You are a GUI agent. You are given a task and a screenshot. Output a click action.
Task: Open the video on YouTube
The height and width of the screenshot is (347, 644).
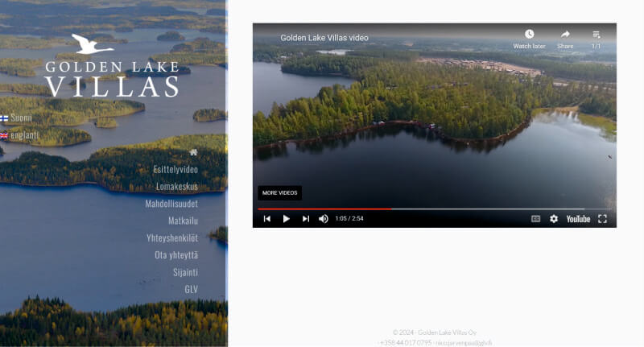tap(578, 219)
